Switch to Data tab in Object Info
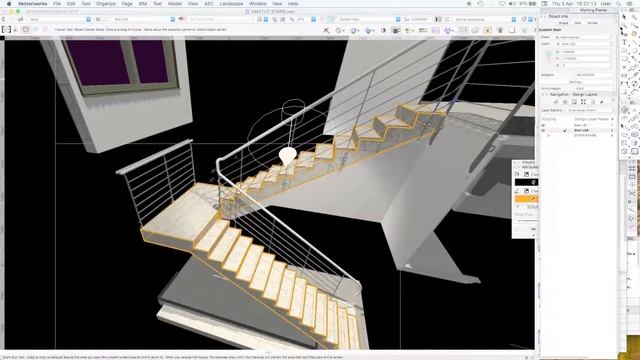640x360 pixels. [x=578, y=23]
